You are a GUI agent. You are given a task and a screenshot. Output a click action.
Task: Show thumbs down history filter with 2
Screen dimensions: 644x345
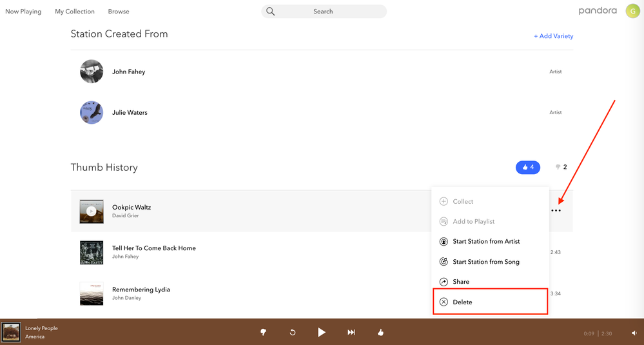point(560,167)
